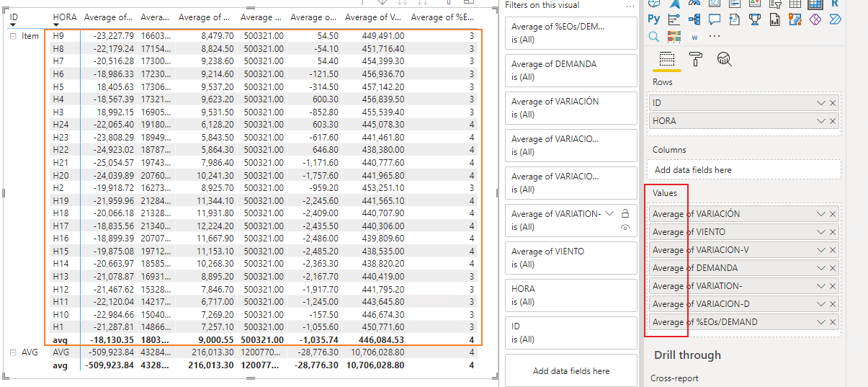Screen dimensions: 868x387
Task: Click the -509,923.84 AVG row cell
Action: point(109,352)
